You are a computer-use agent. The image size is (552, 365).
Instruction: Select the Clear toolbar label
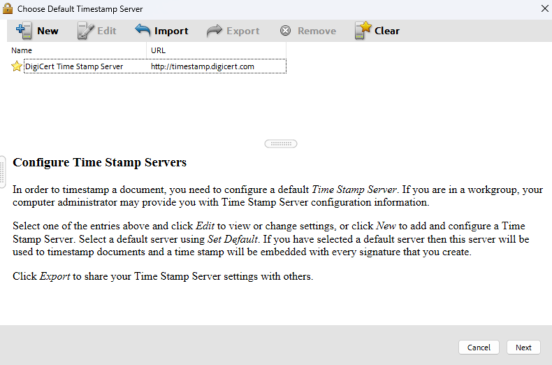point(387,31)
